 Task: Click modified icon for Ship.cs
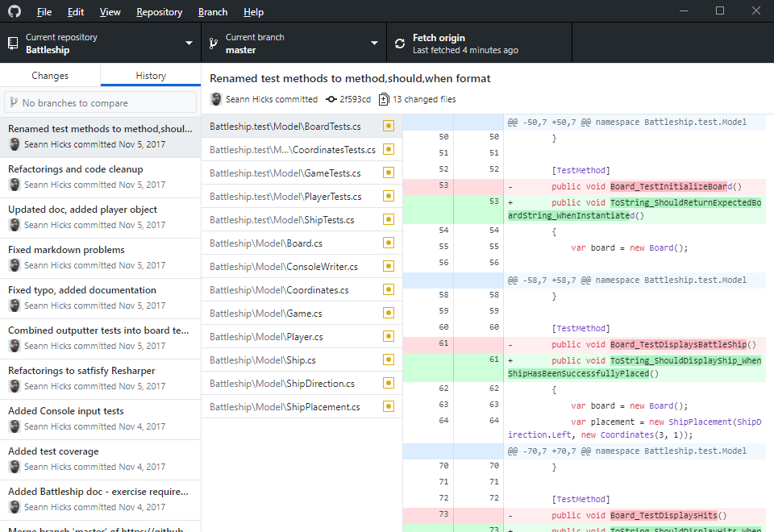[389, 360]
